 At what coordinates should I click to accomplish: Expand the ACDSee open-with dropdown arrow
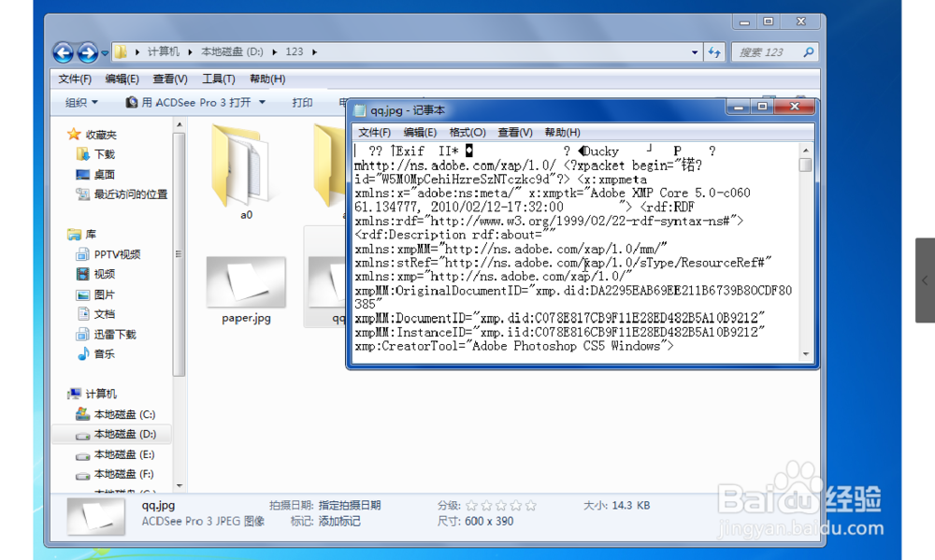[262, 103]
